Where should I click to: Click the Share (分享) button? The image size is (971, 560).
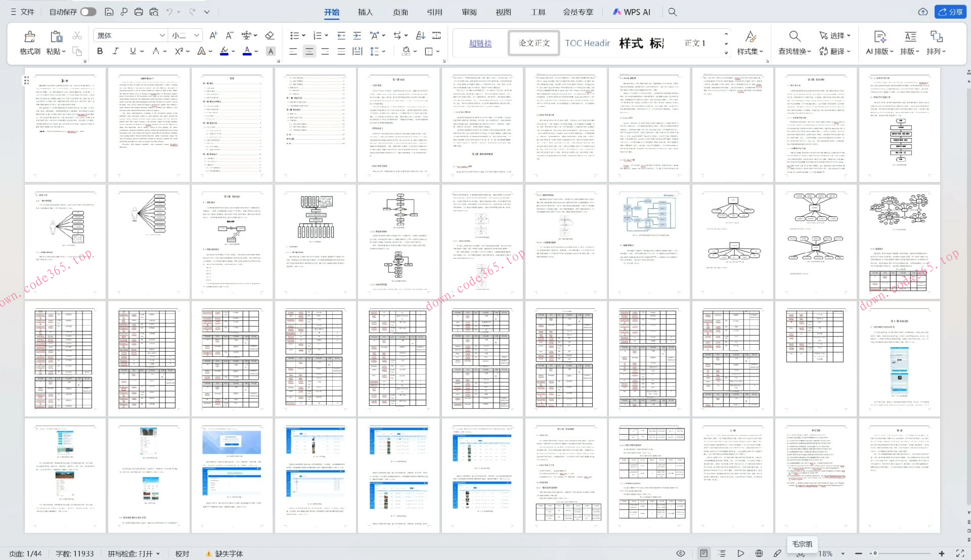pyautogui.click(x=950, y=12)
